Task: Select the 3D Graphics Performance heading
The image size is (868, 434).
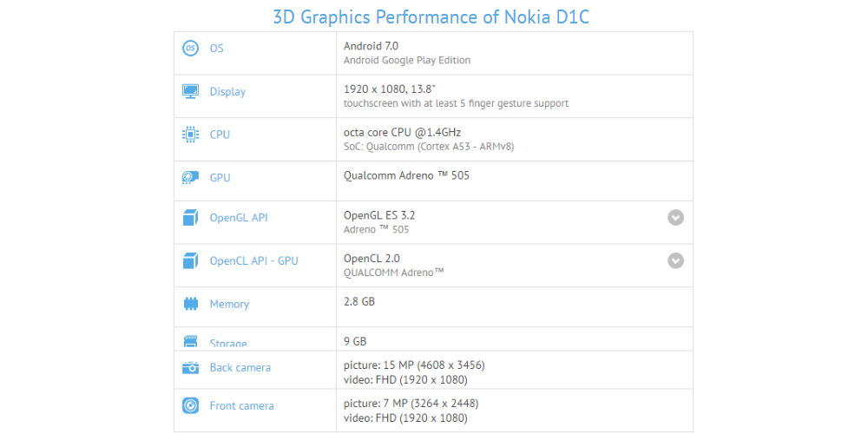Action: 431,16
